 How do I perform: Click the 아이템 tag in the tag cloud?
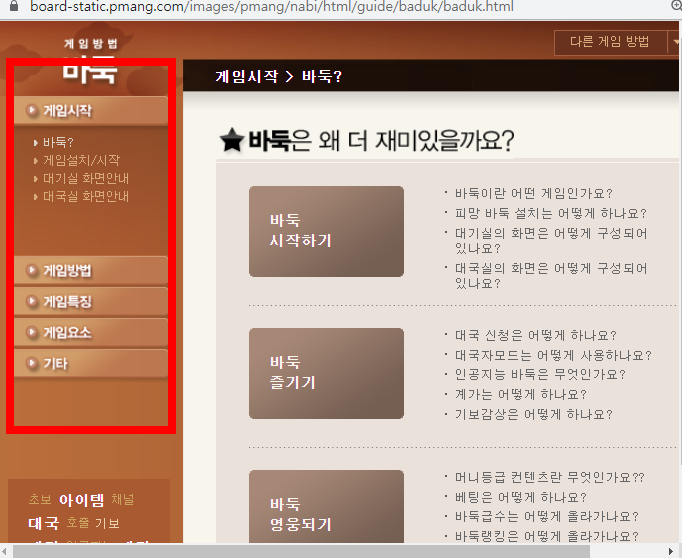[x=82, y=500]
